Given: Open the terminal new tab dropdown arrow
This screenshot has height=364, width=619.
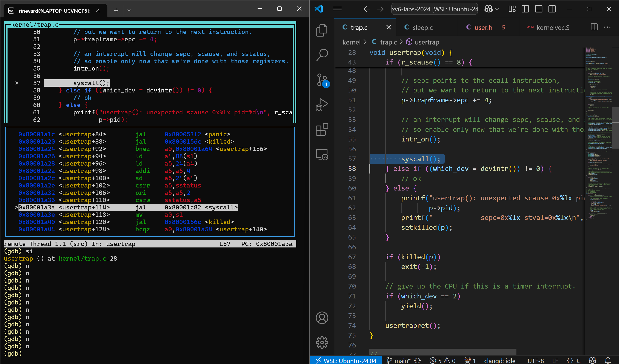Looking at the screenshot, I should (129, 10).
